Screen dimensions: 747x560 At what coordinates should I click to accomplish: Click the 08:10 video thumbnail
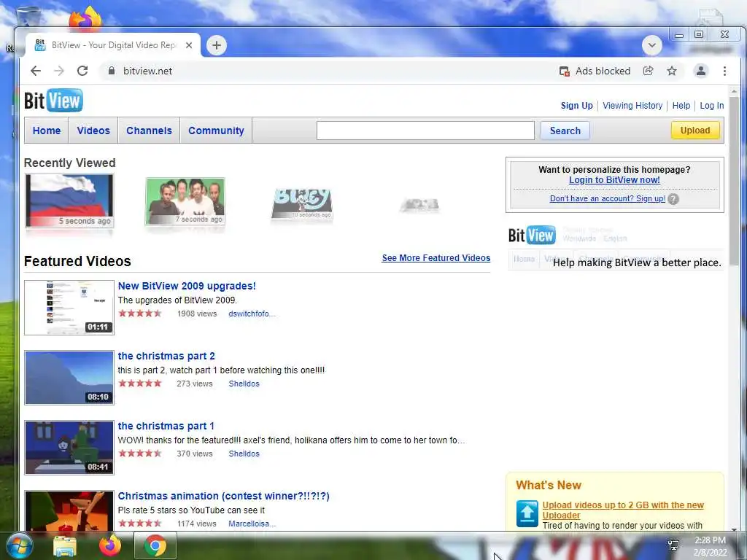[x=69, y=378]
